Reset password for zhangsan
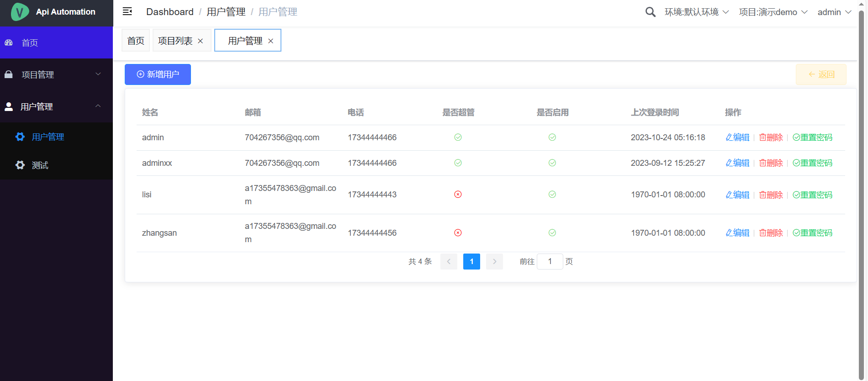 tap(812, 233)
